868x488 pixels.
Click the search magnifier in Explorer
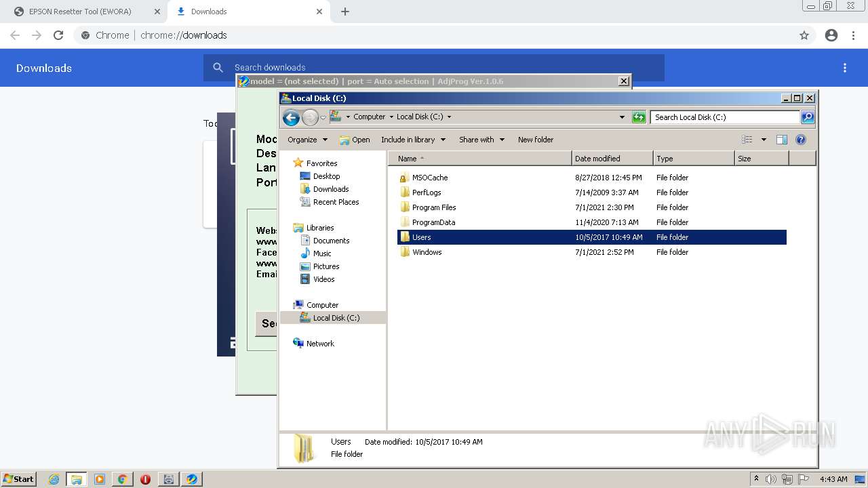(x=807, y=117)
